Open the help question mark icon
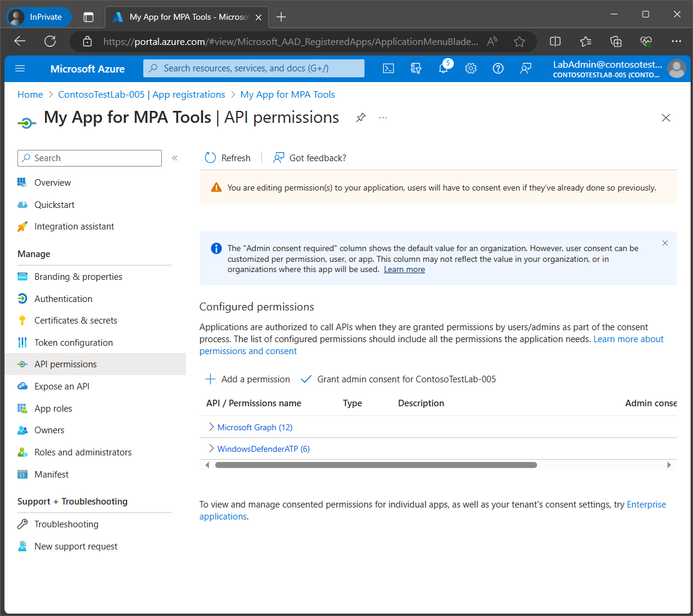693x616 pixels. (498, 68)
